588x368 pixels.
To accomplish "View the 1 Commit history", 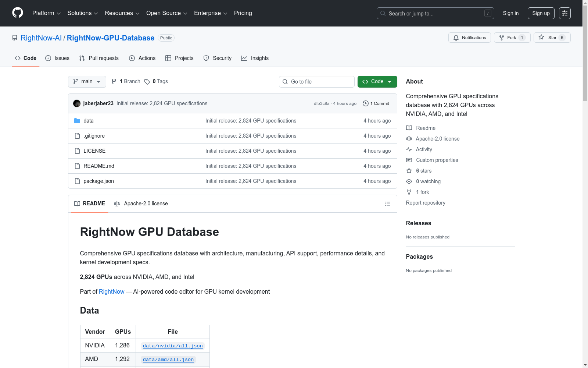I will pyautogui.click(x=376, y=103).
